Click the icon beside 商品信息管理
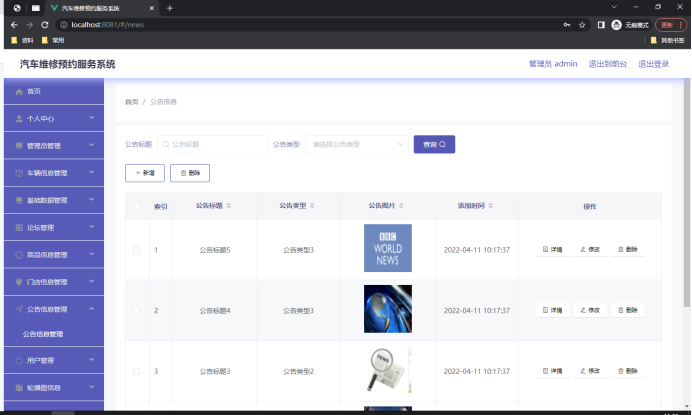 [19, 255]
